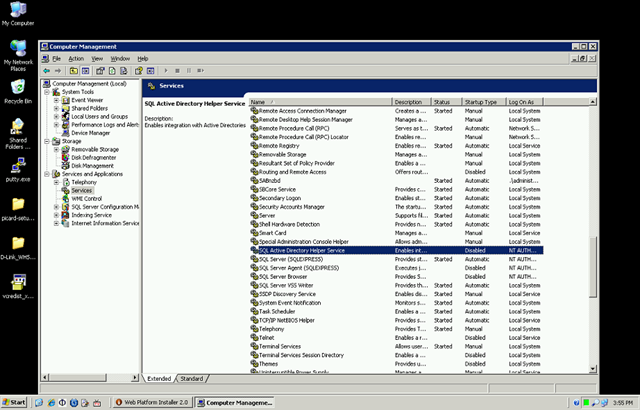Sort by Startup Type column header
This screenshot has height=410, width=640.
pyautogui.click(x=483, y=102)
